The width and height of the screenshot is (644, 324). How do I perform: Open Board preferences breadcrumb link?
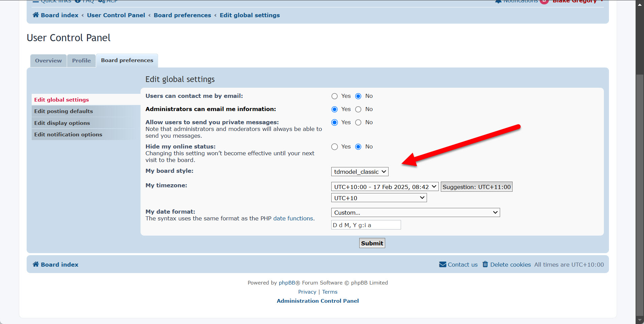pos(182,15)
